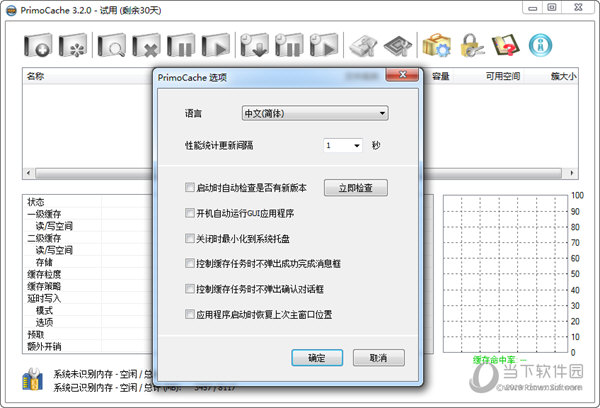The image size is (600, 408).
Task: Select the 额外开销 row
Action: pos(88,347)
